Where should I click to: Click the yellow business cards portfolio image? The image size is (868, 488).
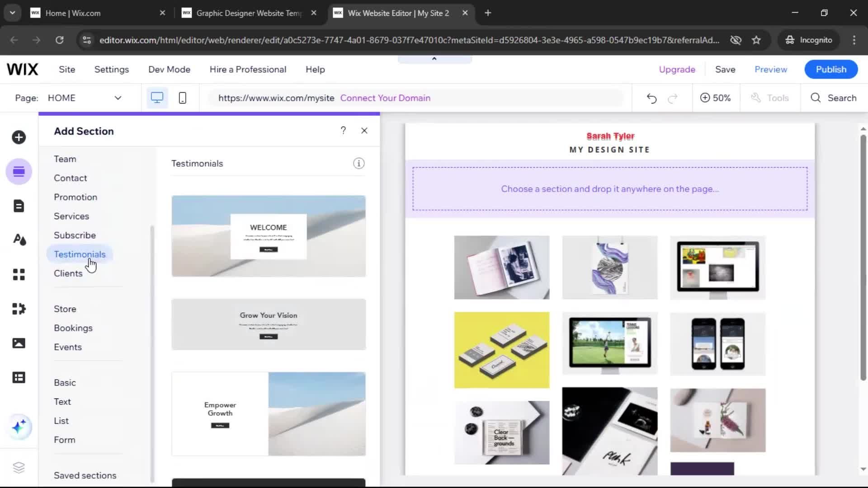(502, 350)
